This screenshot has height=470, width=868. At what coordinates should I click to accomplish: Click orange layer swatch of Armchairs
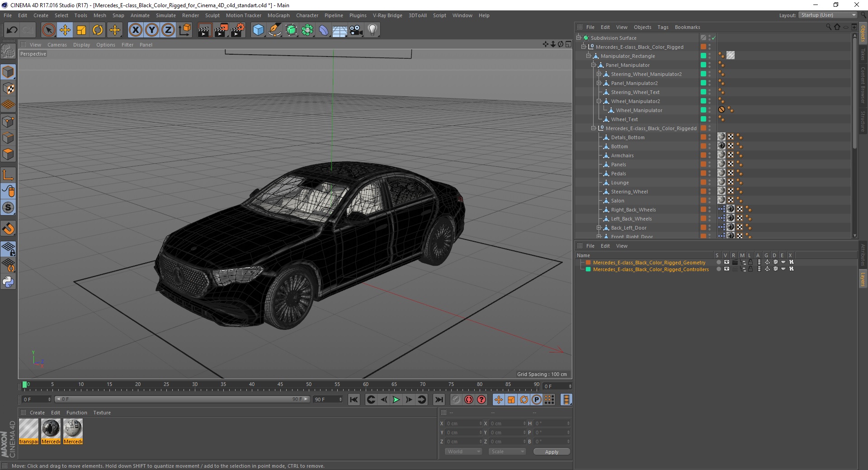(x=703, y=155)
